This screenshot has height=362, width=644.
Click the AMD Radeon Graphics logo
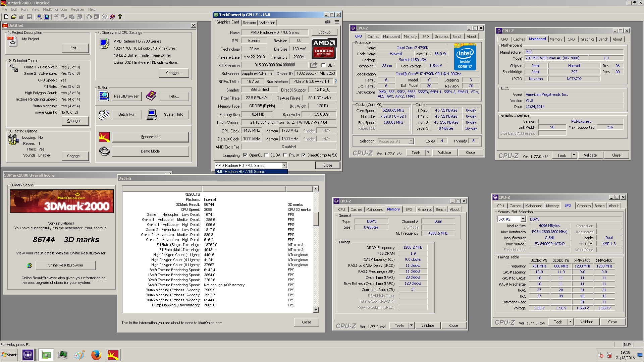point(324,49)
